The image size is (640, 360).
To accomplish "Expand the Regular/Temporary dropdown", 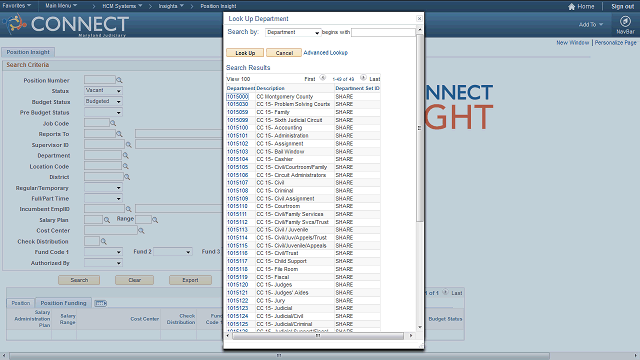I will point(103,188).
